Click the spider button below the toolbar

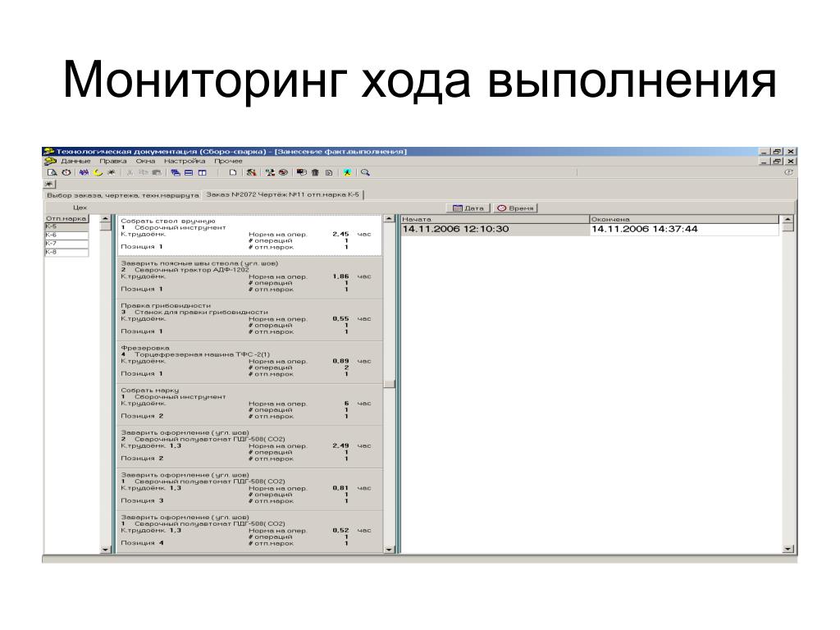[49, 185]
